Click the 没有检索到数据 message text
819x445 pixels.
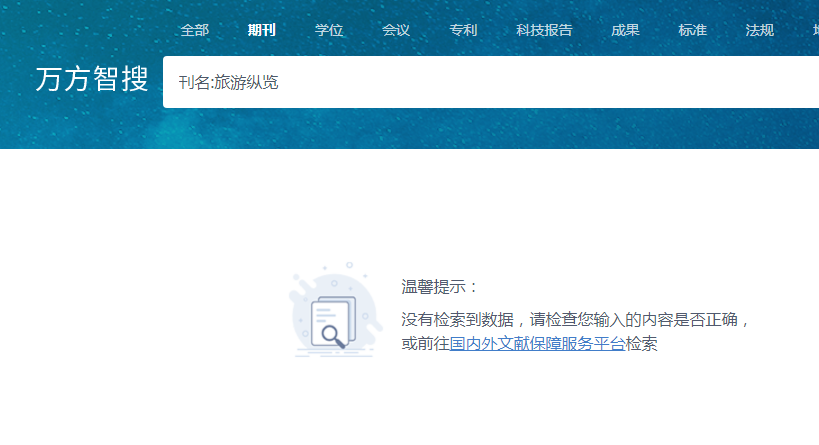[458, 320]
